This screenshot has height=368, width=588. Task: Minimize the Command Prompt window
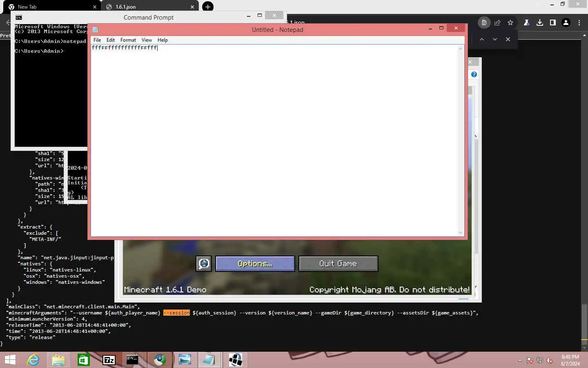click(248, 16)
